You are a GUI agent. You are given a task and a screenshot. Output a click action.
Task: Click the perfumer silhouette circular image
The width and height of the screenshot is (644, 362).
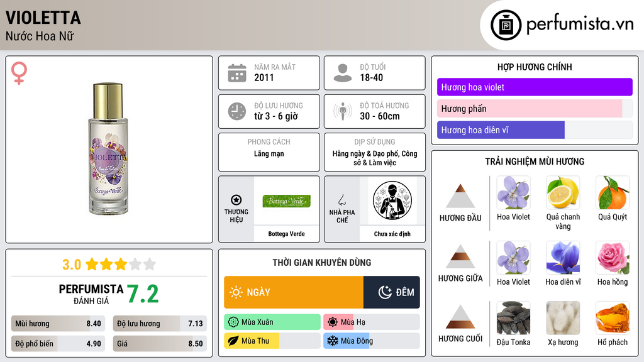(392, 200)
